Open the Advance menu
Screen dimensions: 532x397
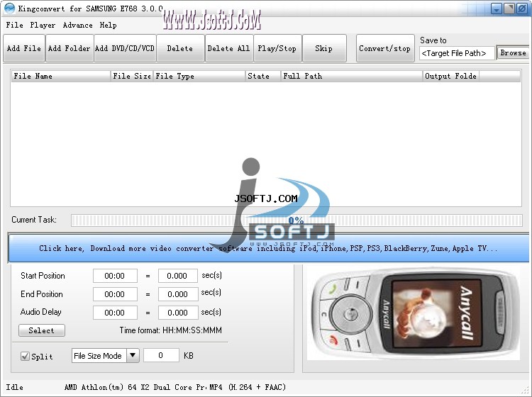point(78,25)
